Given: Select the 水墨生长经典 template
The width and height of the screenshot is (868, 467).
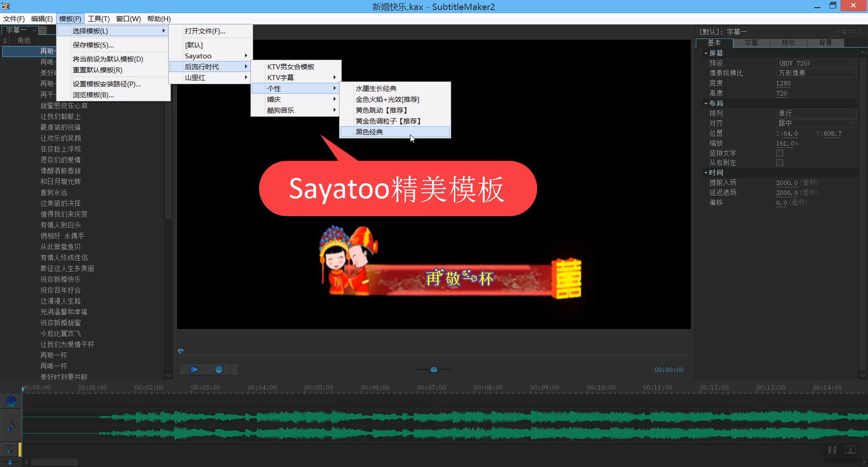Looking at the screenshot, I should pos(395,89).
